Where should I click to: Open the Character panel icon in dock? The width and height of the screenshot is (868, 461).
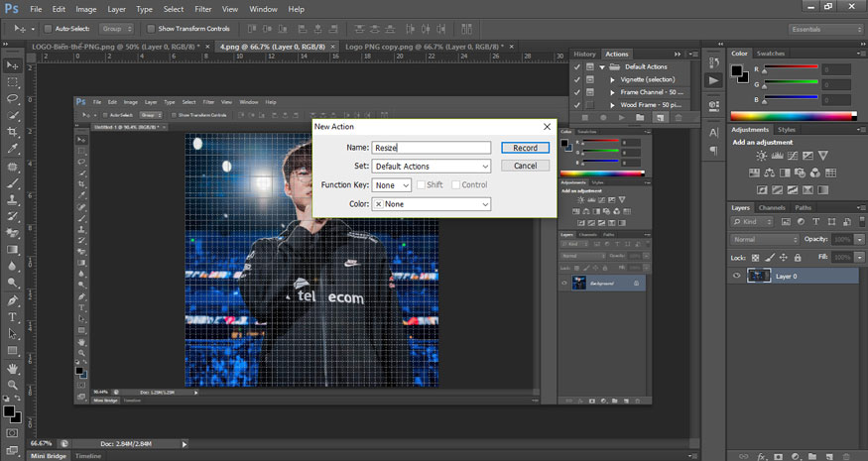[714, 132]
